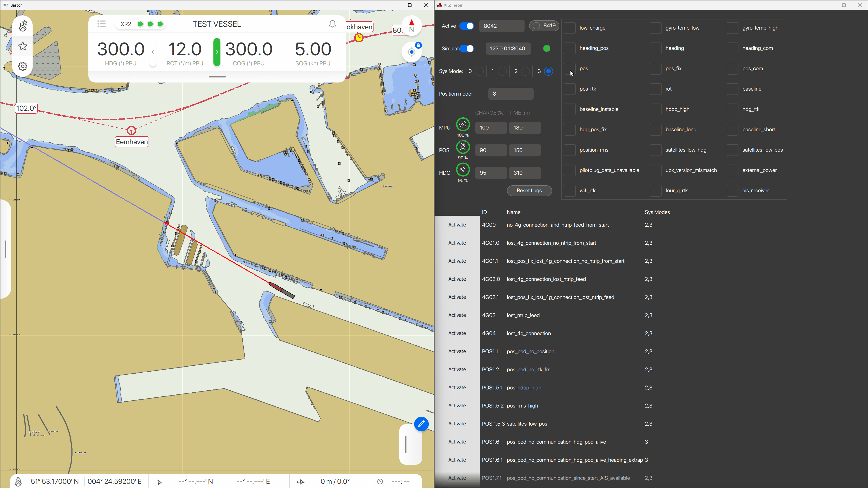Enable Sys Mode 3 radio button
868x488 pixels.
[x=549, y=71]
